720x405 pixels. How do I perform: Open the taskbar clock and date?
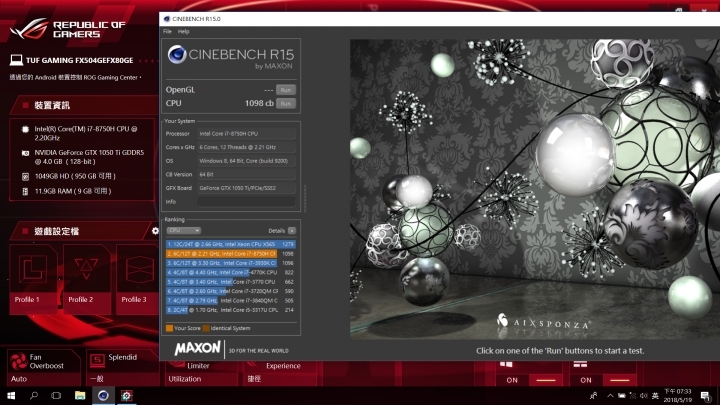pos(678,395)
